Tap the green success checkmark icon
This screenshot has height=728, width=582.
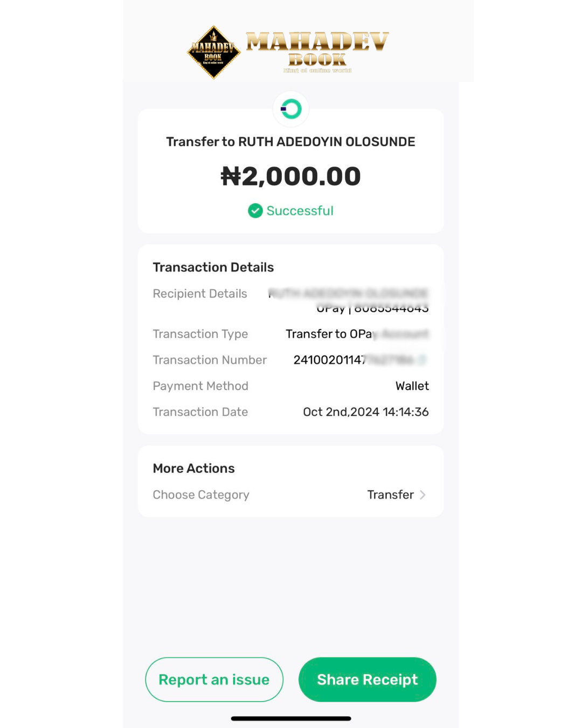point(255,211)
